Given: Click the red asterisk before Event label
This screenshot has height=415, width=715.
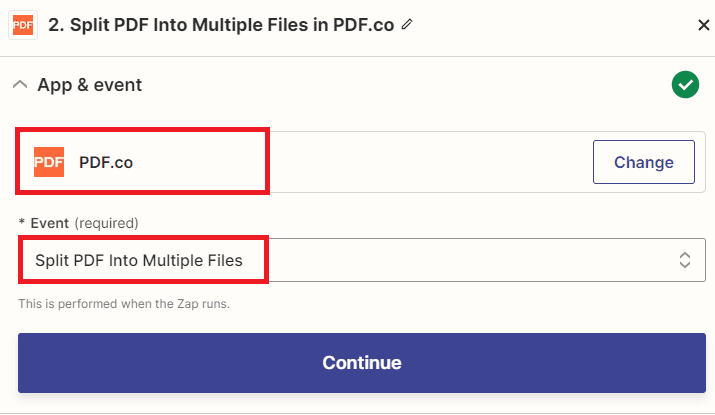Looking at the screenshot, I should coord(21,223).
